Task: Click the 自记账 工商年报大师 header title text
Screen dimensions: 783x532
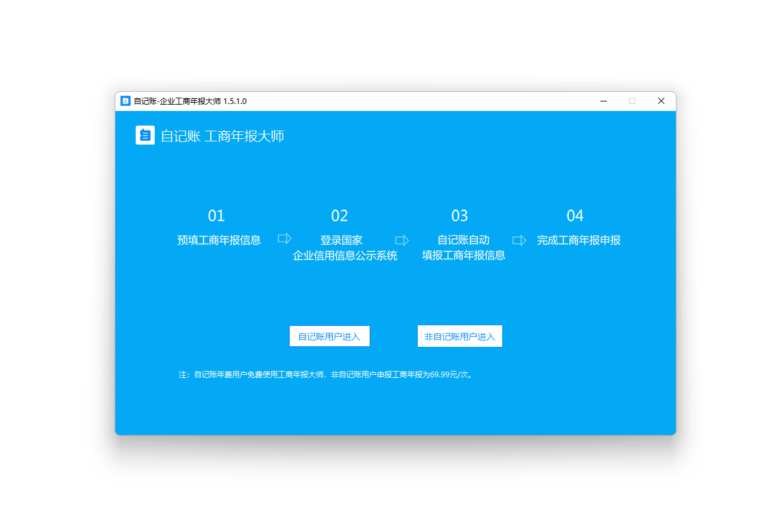Action: (223, 136)
